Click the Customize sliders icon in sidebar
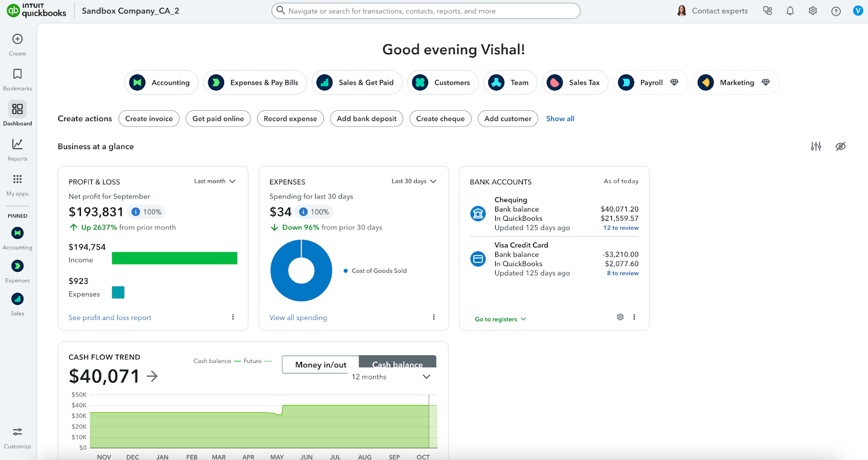The height and width of the screenshot is (460, 868). [x=17, y=432]
